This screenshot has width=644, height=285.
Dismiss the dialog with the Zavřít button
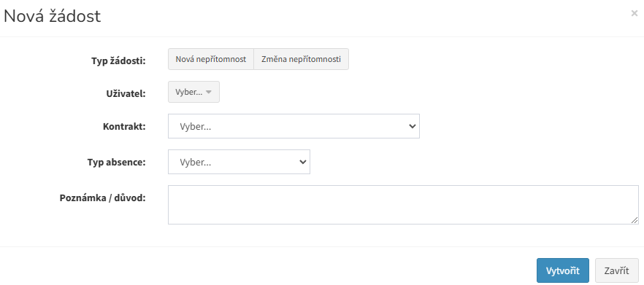point(616,270)
